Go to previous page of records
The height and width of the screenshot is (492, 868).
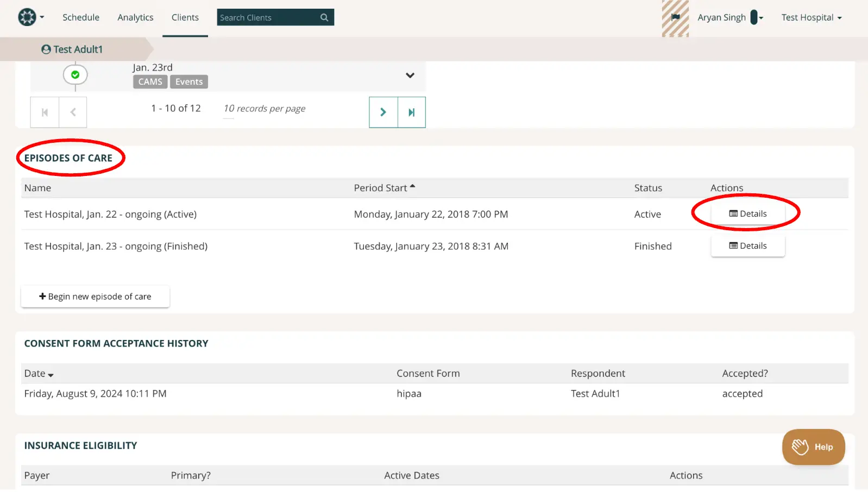click(x=73, y=112)
